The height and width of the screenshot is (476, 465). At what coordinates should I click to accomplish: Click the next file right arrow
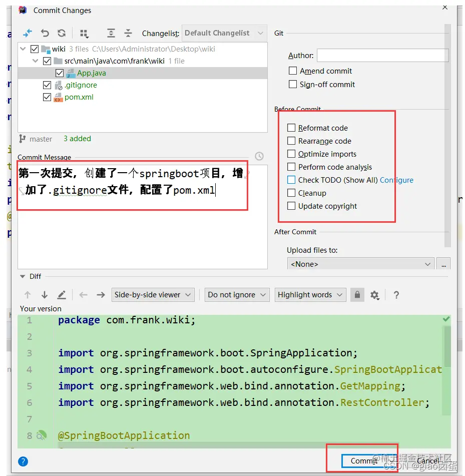[x=101, y=295]
